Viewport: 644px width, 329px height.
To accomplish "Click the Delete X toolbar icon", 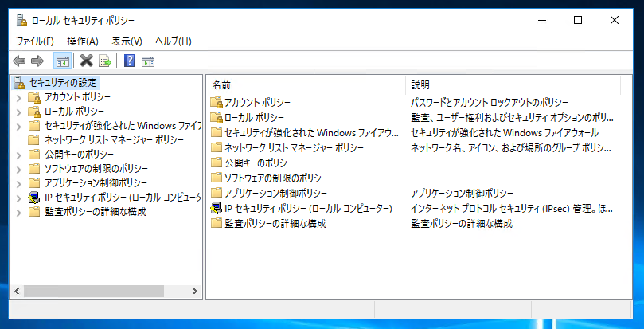I will click(x=86, y=61).
